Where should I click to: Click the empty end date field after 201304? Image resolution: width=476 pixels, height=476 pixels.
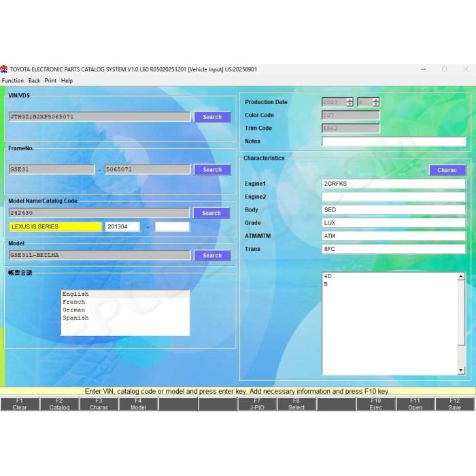[173, 226]
